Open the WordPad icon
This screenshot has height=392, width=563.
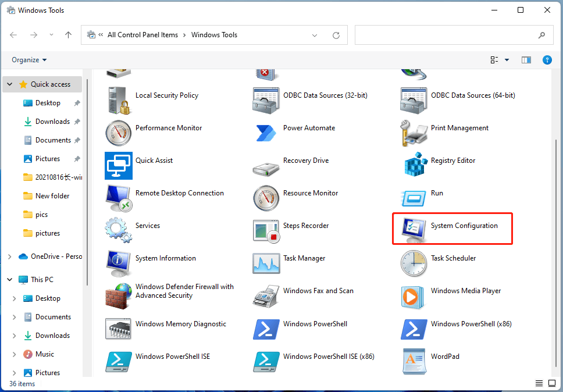(x=414, y=362)
